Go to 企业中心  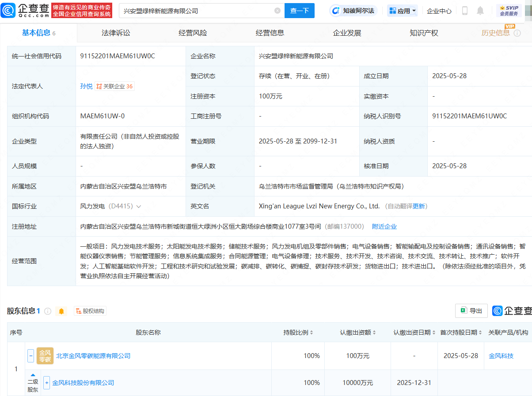[x=439, y=11]
